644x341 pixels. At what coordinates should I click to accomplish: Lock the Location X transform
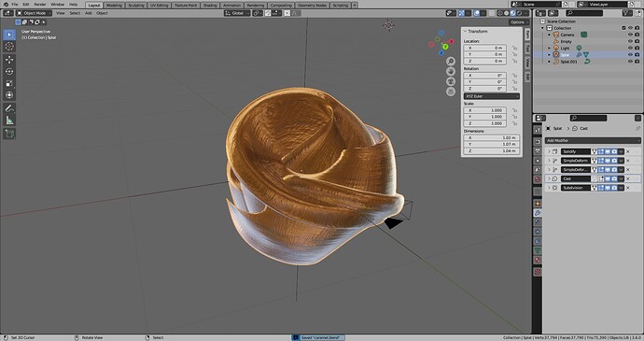(x=514, y=48)
